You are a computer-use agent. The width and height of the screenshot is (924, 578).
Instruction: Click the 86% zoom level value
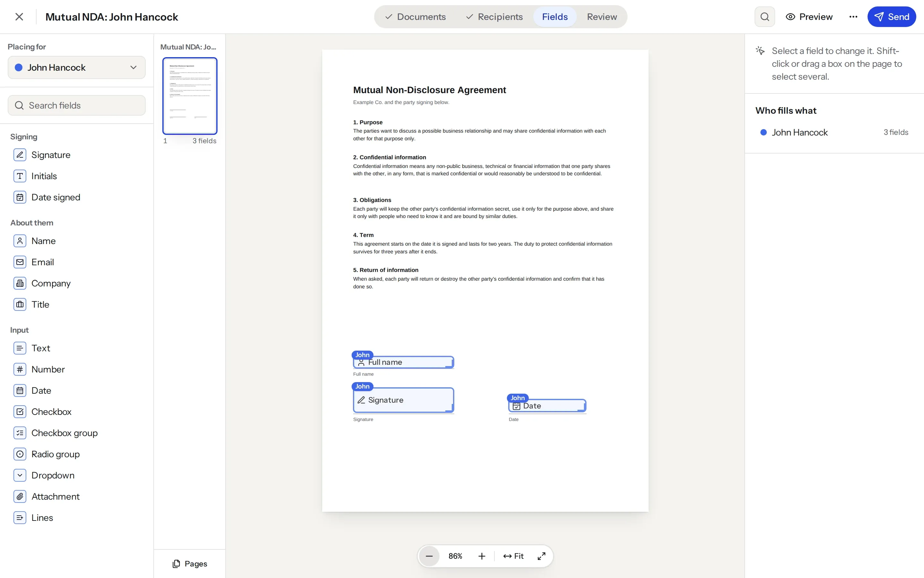pyautogui.click(x=455, y=556)
